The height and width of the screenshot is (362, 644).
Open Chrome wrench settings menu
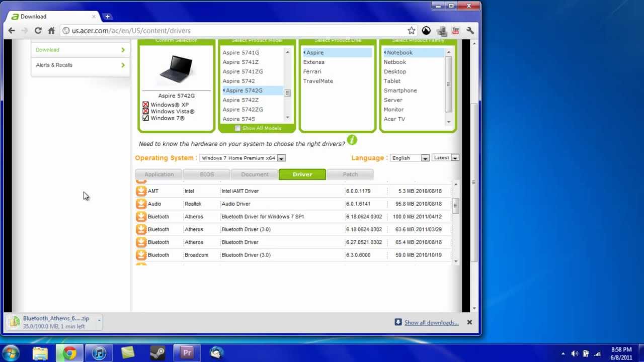[x=470, y=31]
